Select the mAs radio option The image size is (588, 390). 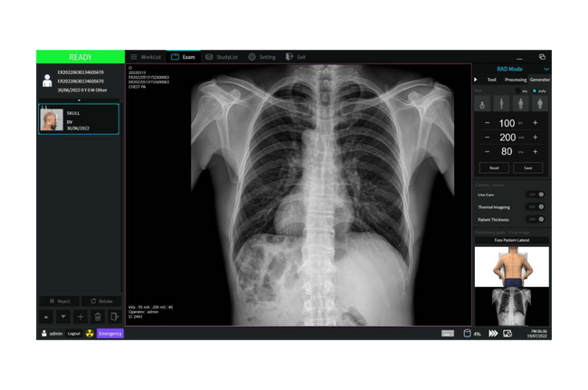[x=535, y=90]
